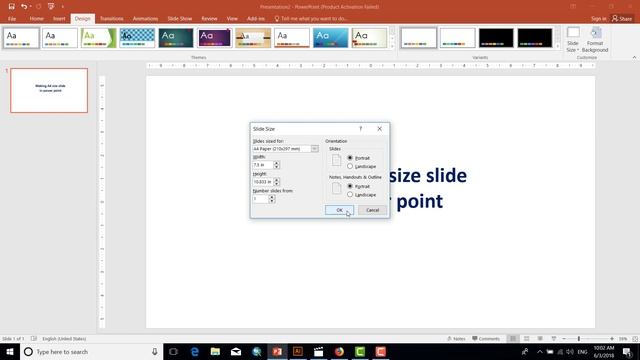Image resolution: width=640 pixels, height=360 pixels.
Task: Open the File tab
Action: 12,19
